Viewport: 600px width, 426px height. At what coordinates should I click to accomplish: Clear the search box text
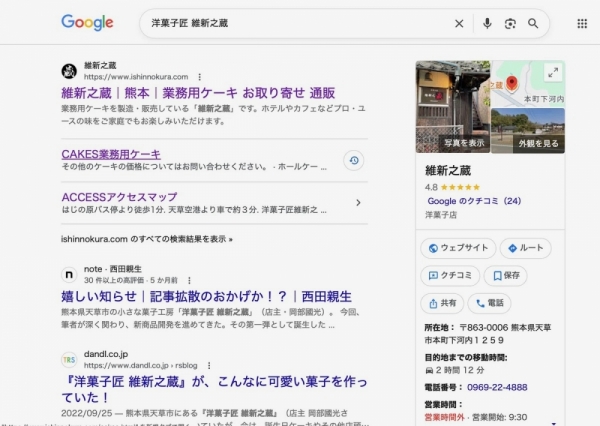point(459,24)
